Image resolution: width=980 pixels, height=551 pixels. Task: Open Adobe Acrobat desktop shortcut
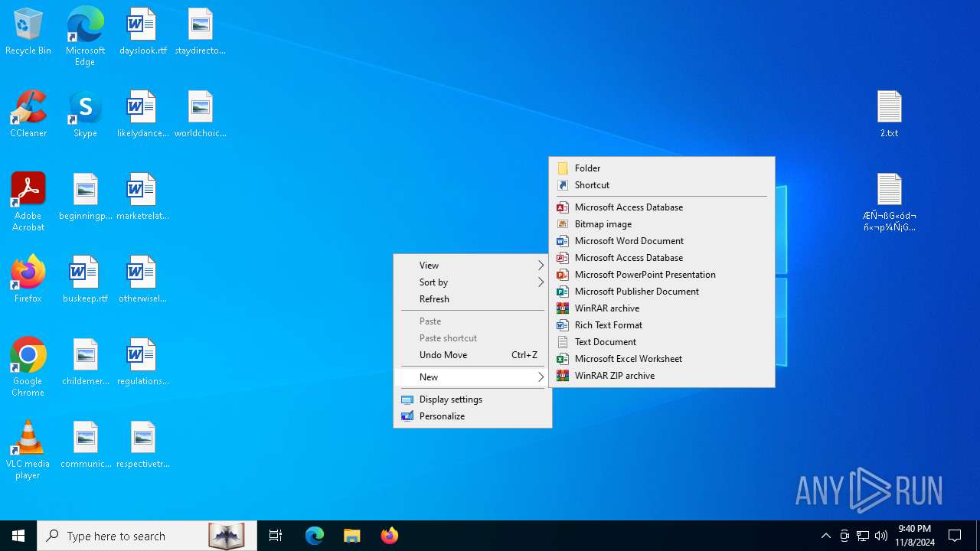click(28, 202)
